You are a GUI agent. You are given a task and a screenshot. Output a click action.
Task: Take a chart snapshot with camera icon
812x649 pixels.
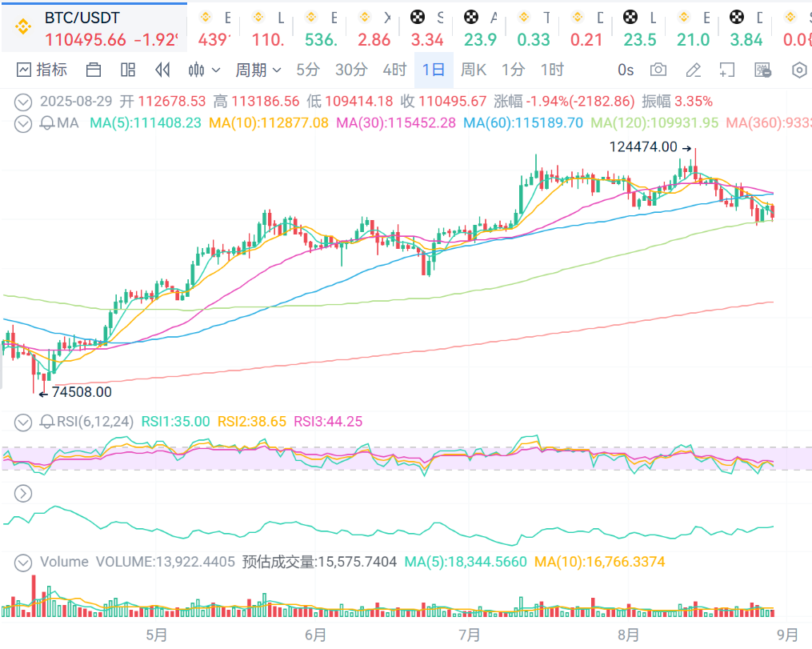[x=658, y=70]
